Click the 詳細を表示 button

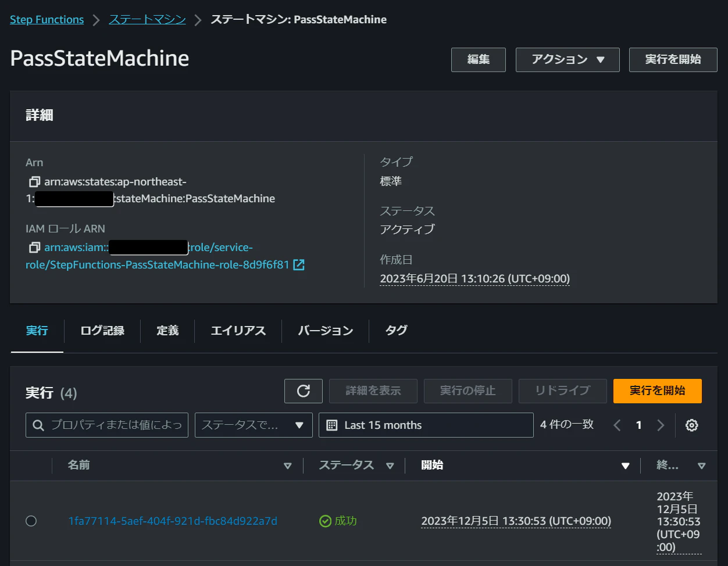[373, 391]
